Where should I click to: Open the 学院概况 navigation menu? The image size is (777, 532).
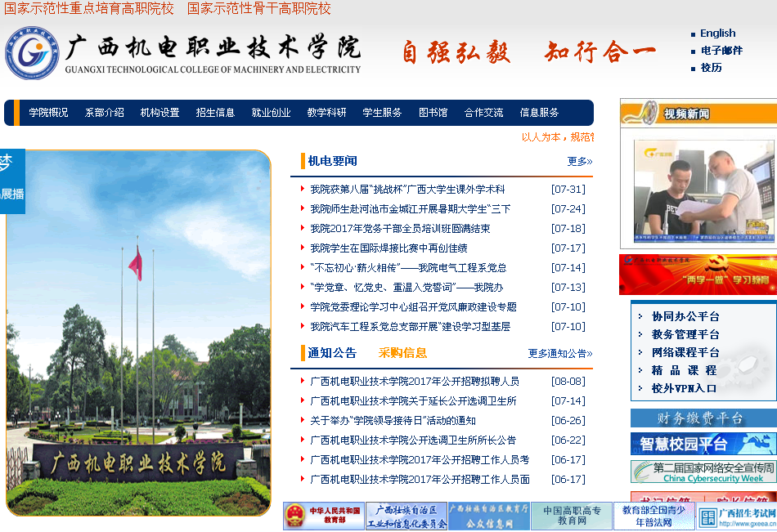pos(48,113)
